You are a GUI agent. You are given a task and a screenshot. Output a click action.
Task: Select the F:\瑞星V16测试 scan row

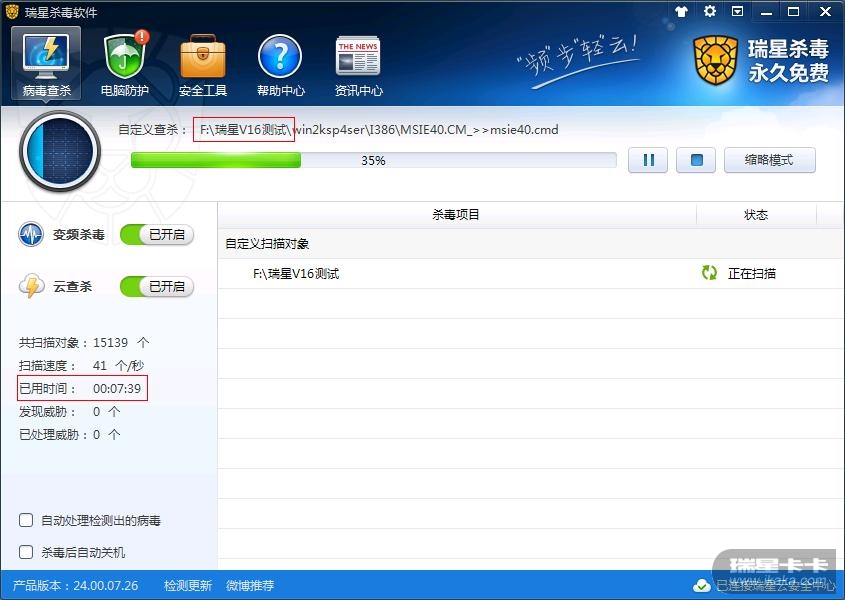(531, 274)
